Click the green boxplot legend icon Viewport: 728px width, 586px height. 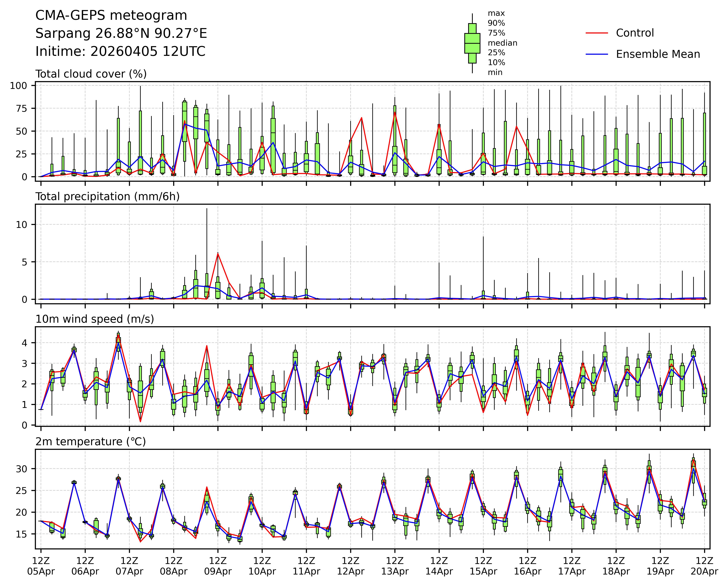[472, 43]
